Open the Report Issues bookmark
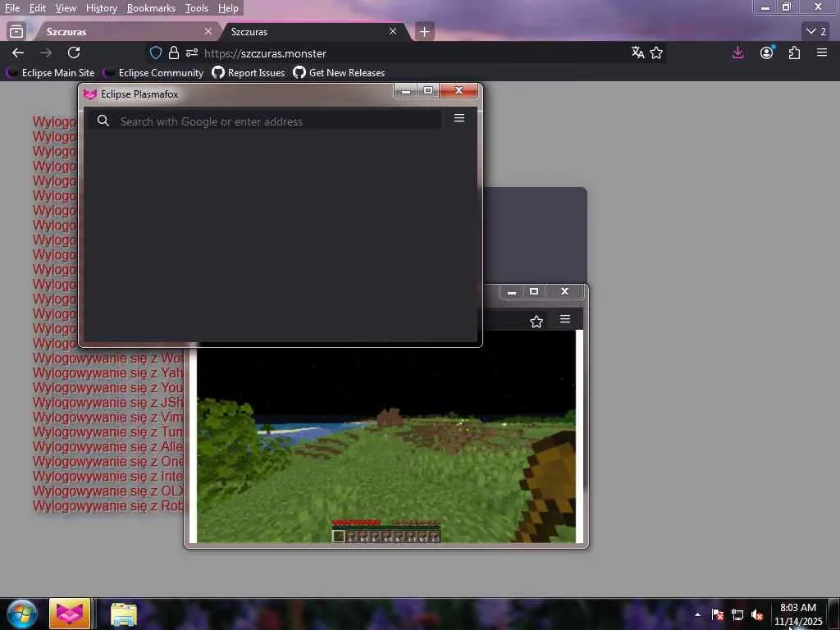Image resolution: width=840 pixels, height=630 pixels. (x=248, y=72)
